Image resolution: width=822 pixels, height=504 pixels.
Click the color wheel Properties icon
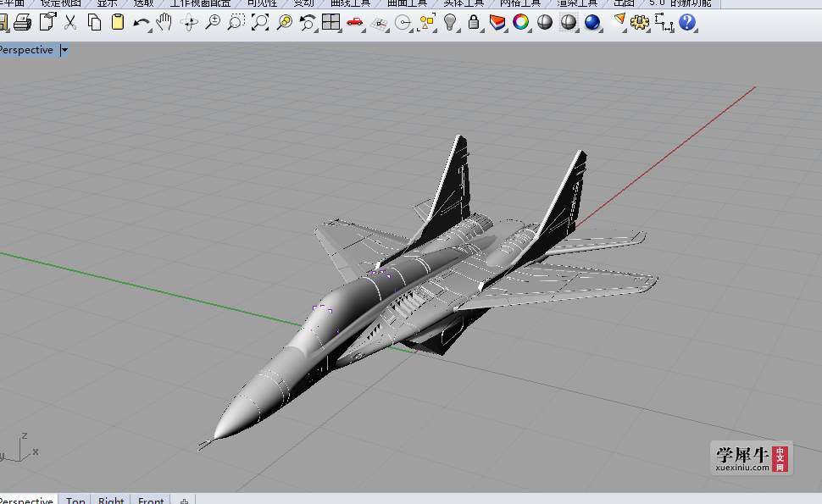point(520,23)
